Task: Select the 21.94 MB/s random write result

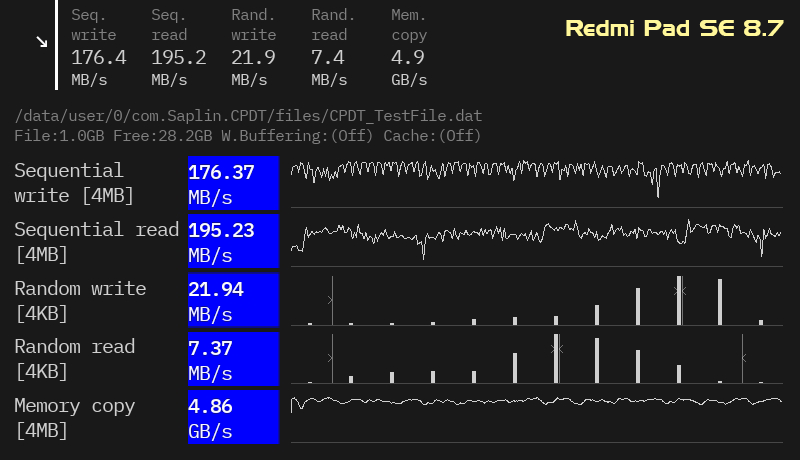Action: (x=233, y=300)
